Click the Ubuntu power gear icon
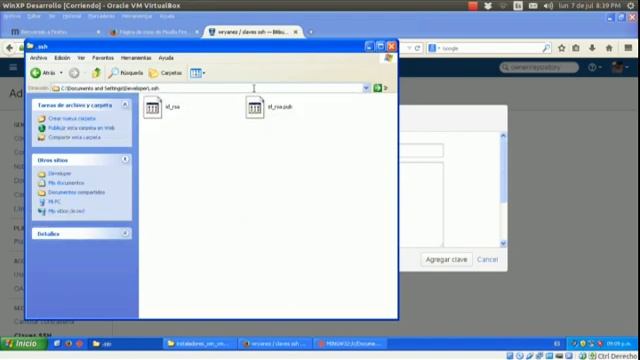The width and height of the screenshot is (640, 360). tap(631, 6)
